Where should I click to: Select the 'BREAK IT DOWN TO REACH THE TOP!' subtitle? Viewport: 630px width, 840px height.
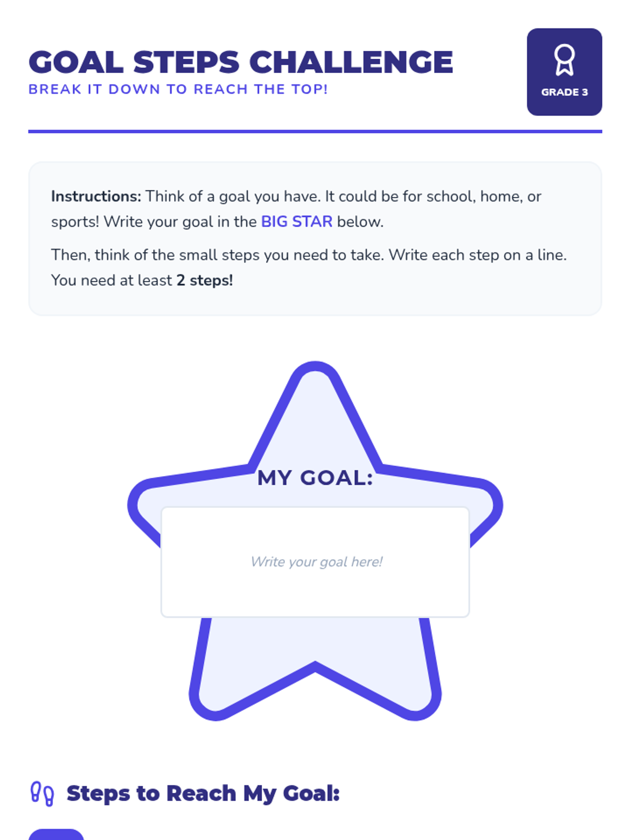178,89
